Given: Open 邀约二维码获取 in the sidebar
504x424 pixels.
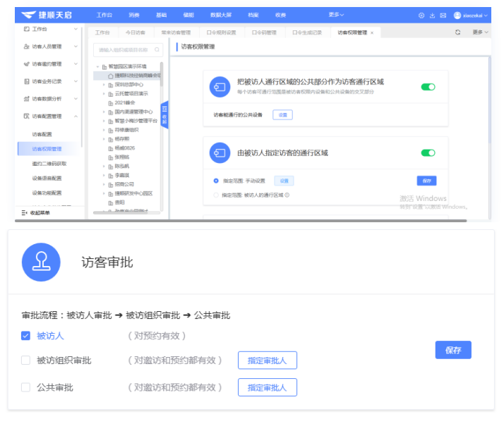Looking at the screenshot, I should 49,164.
